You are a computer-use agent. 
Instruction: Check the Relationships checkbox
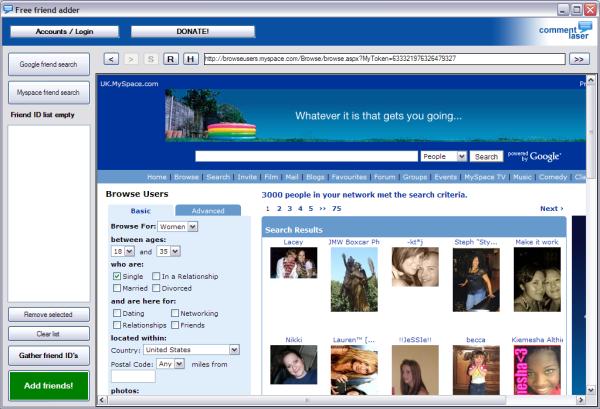pyautogui.click(x=117, y=325)
